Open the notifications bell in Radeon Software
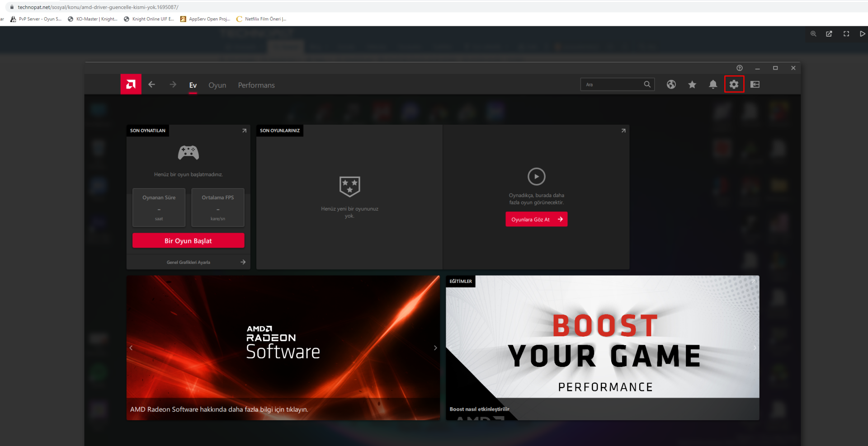This screenshot has height=446, width=868. [713, 85]
